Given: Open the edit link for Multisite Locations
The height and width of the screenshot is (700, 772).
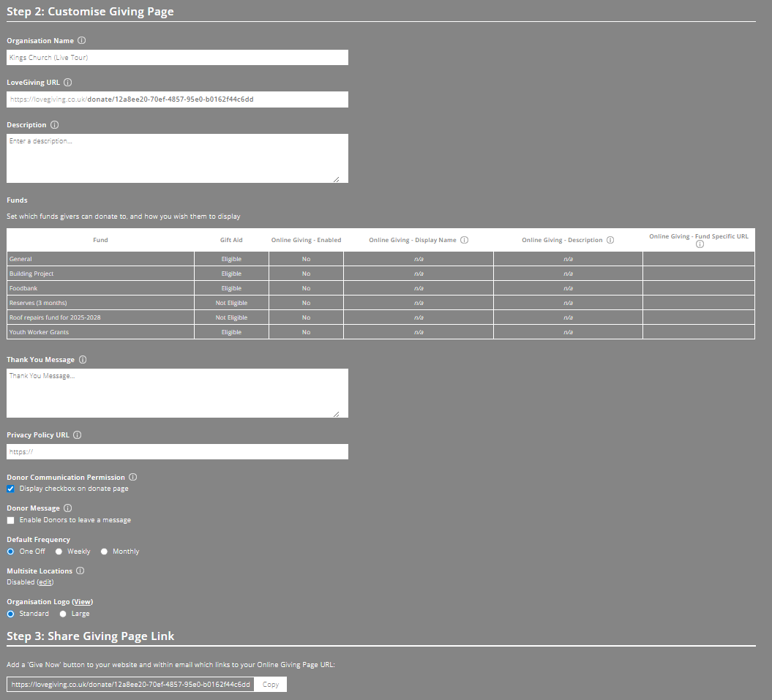Looking at the screenshot, I should (x=45, y=582).
